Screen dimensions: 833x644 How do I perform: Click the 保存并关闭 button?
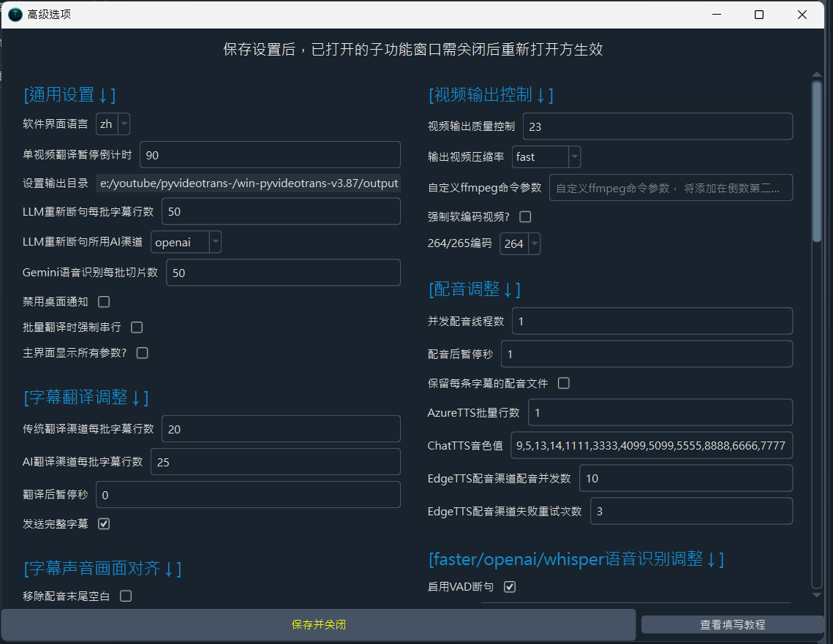[x=318, y=625]
